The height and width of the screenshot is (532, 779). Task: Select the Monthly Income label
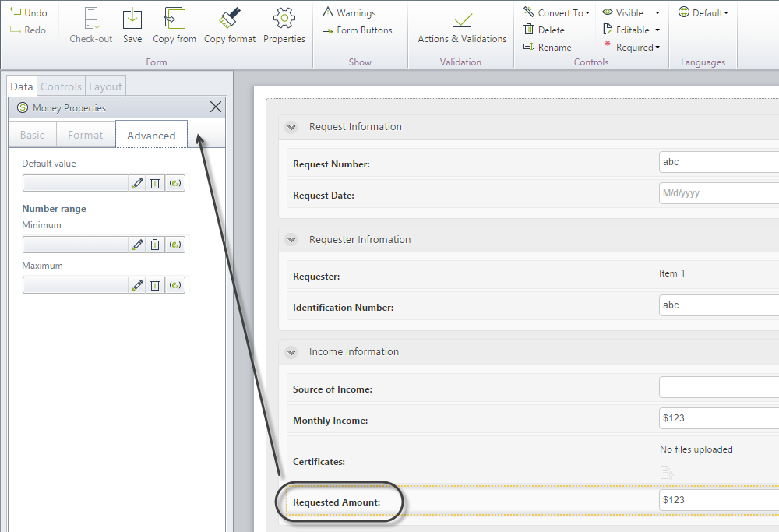tap(330, 421)
